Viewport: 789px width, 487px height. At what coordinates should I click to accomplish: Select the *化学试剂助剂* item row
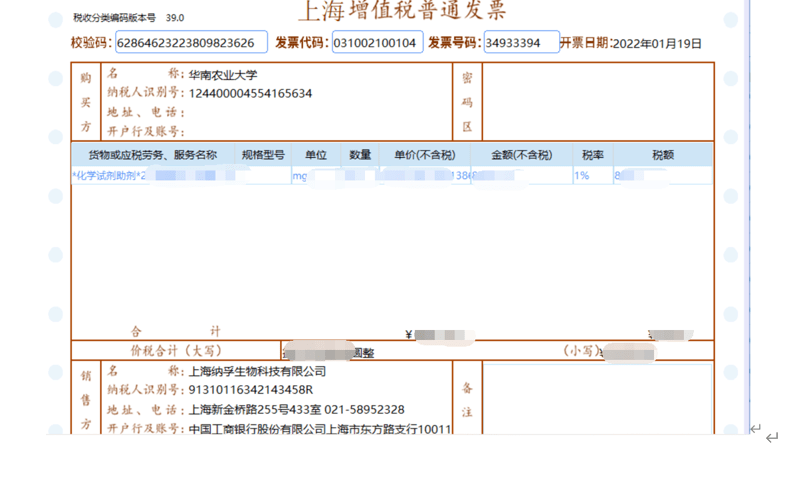point(110,176)
